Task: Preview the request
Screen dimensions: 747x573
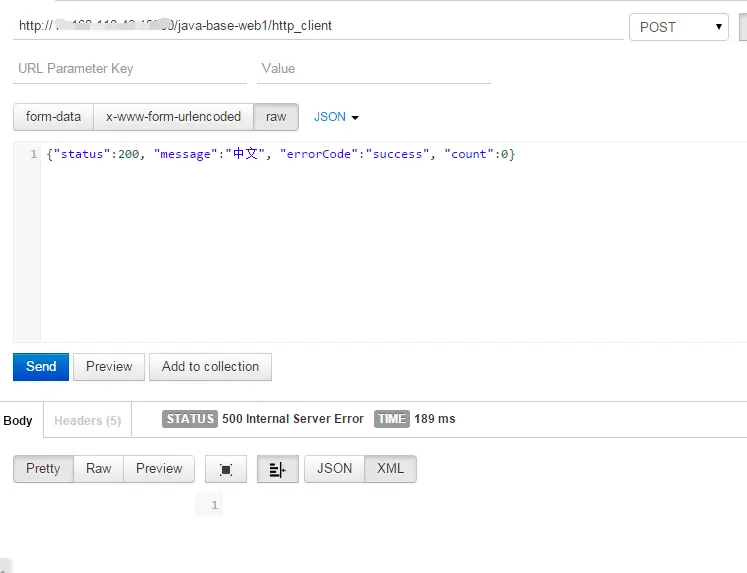Action: tap(109, 367)
